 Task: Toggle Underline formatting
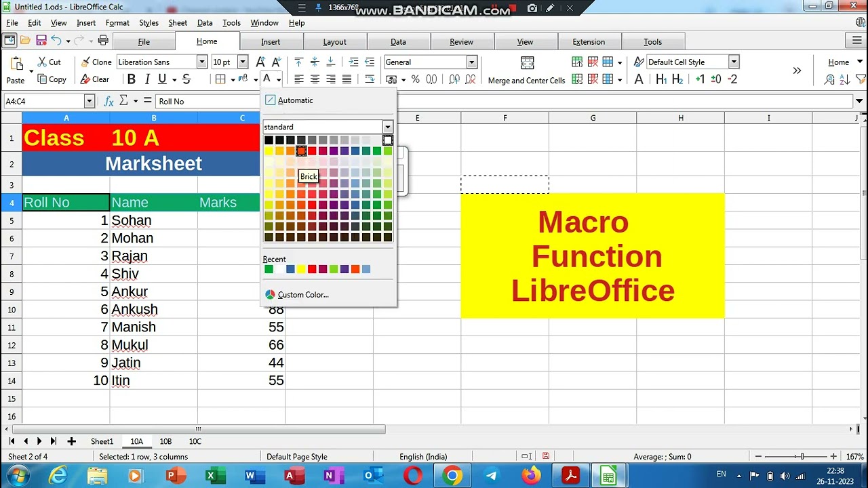(162, 79)
